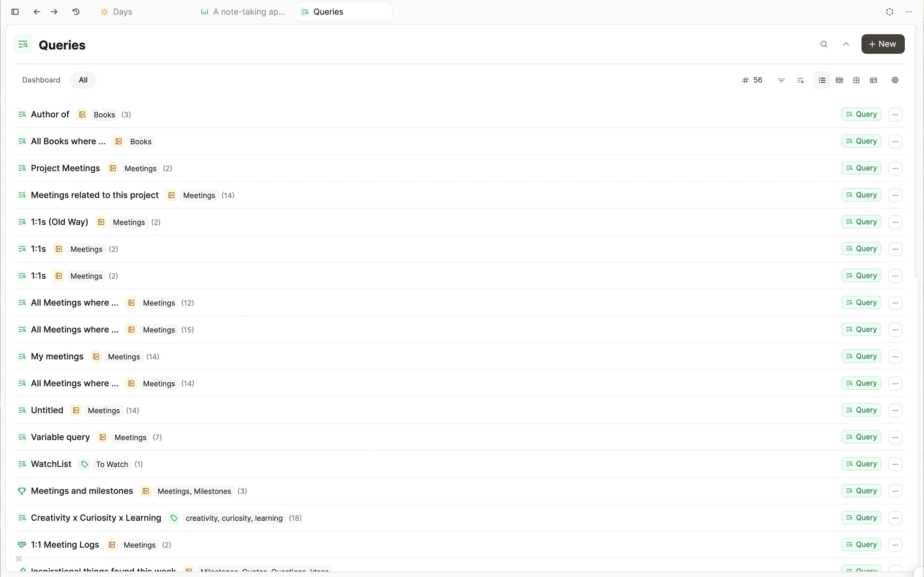Select the Dashboard view
924x577 pixels.
[x=41, y=80]
